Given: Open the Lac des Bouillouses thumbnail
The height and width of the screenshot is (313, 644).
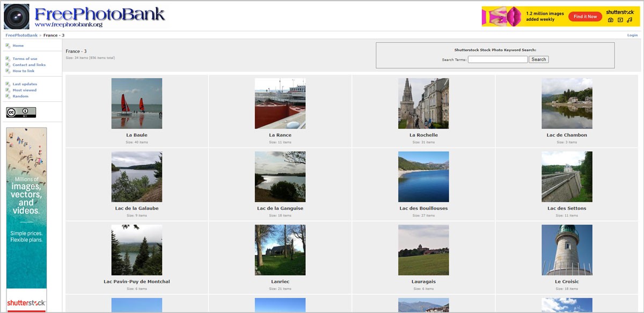Looking at the screenshot, I should coord(423,177).
